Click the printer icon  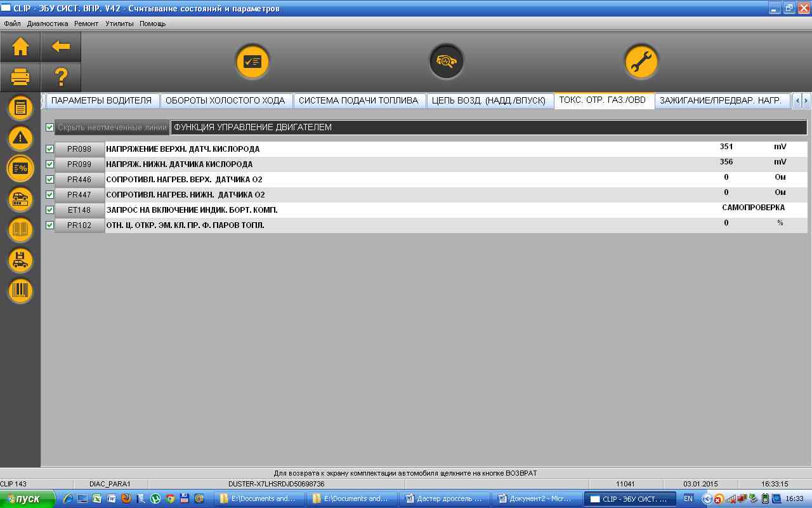pyautogui.click(x=20, y=77)
